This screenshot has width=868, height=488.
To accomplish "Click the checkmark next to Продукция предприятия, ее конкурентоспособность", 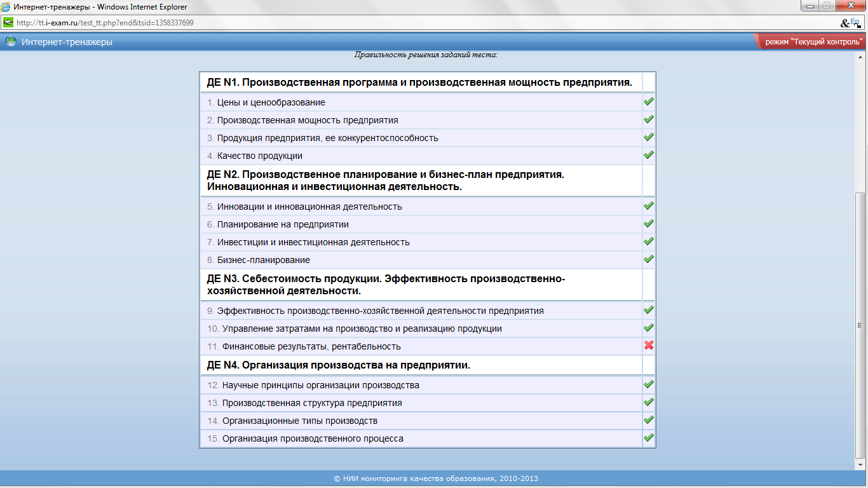I will pos(649,137).
